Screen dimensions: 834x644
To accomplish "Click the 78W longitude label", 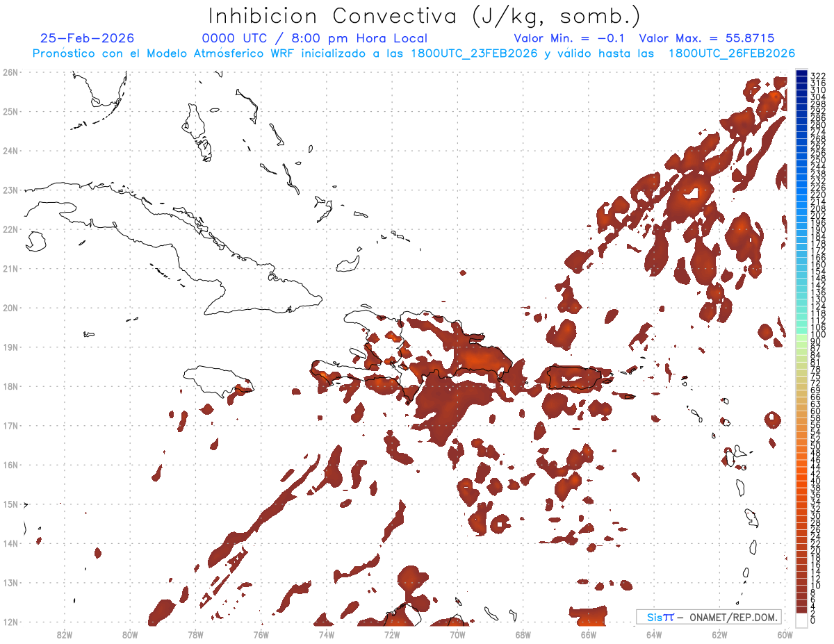I will click(x=195, y=634).
